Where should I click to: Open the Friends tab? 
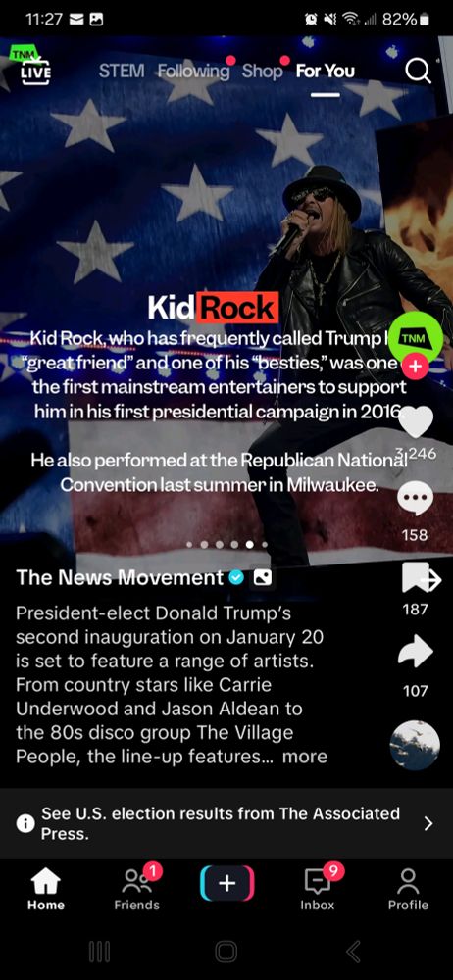pyautogui.click(x=137, y=890)
